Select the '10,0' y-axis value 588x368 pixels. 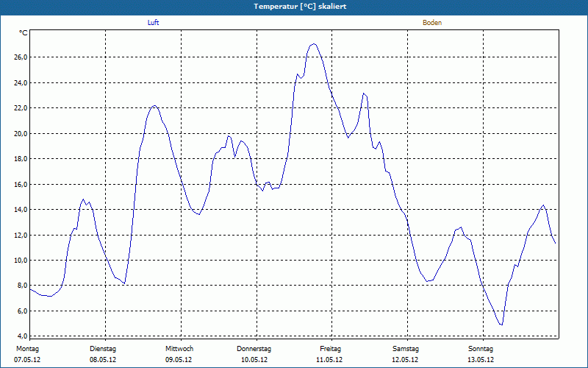21,261
